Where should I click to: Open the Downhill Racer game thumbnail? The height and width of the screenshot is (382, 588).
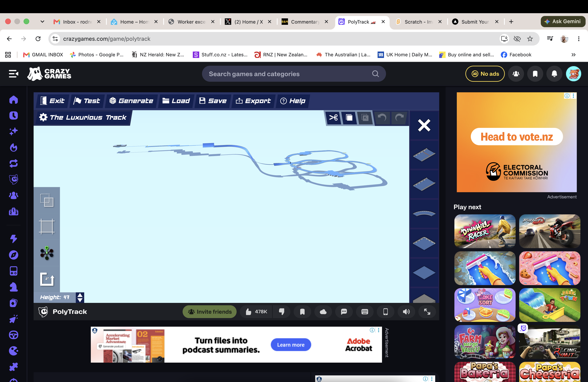(485, 231)
